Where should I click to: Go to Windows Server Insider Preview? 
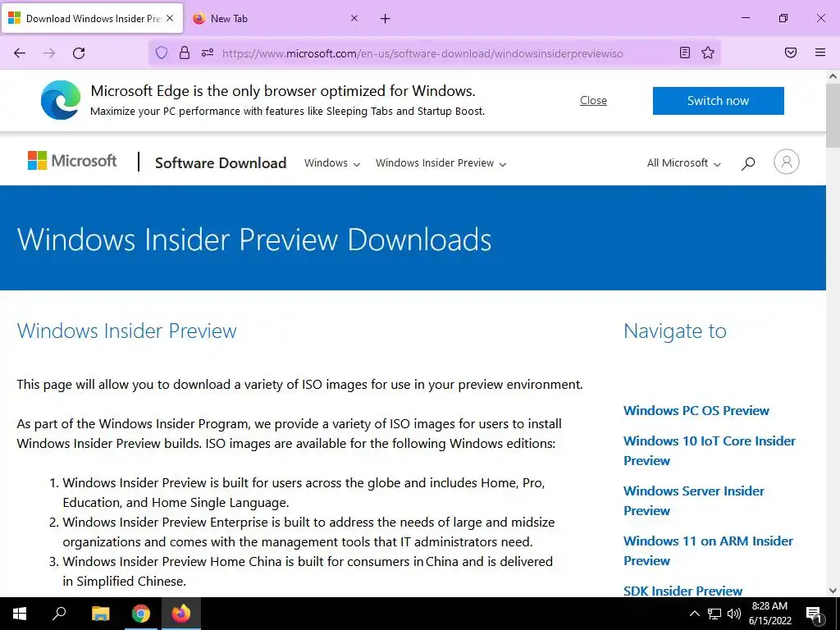[694, 500]
